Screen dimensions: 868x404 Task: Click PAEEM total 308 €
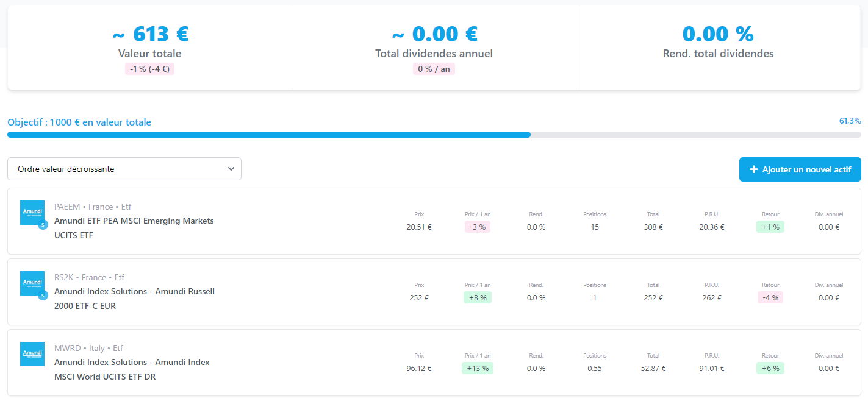(653, 227)
